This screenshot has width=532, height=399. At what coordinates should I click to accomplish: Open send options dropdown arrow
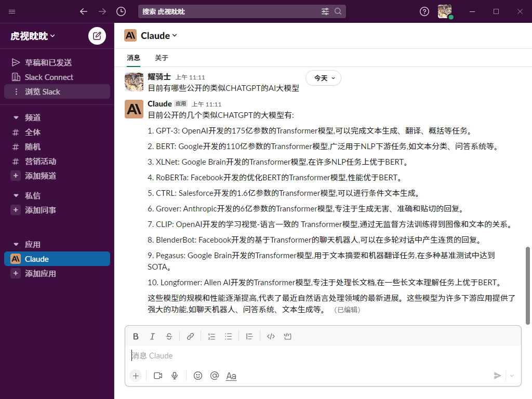[512, 376]
